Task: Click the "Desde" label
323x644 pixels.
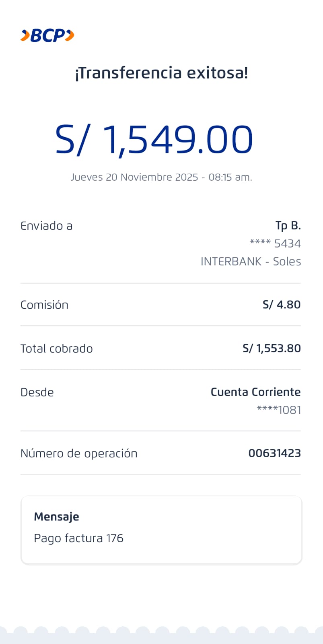Action: [37, 392]
